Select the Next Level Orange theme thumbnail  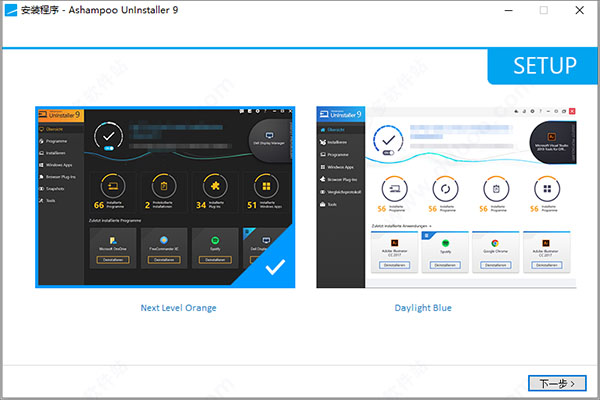pyautogui.click(x=165, y=197)
